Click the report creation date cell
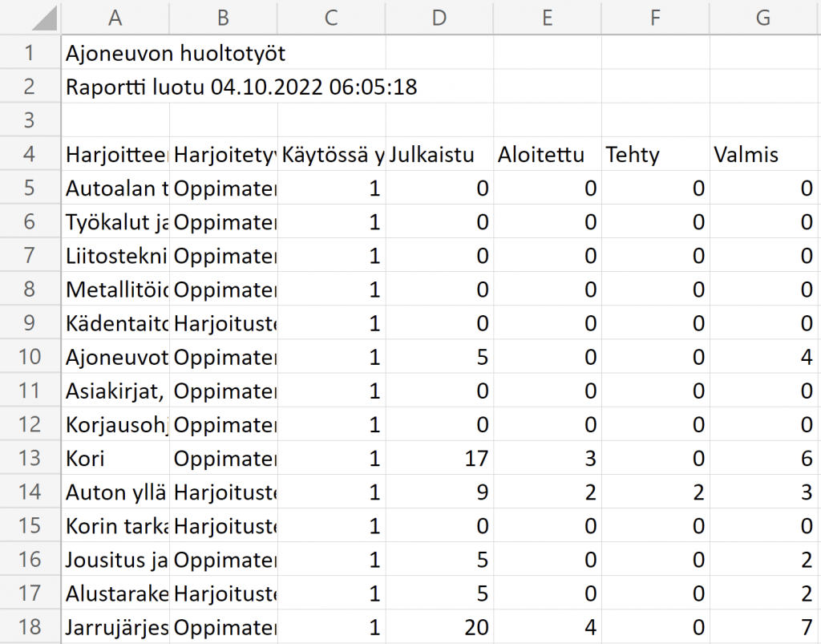The height and width of the screenshot is (644, 821). (115, 87)
